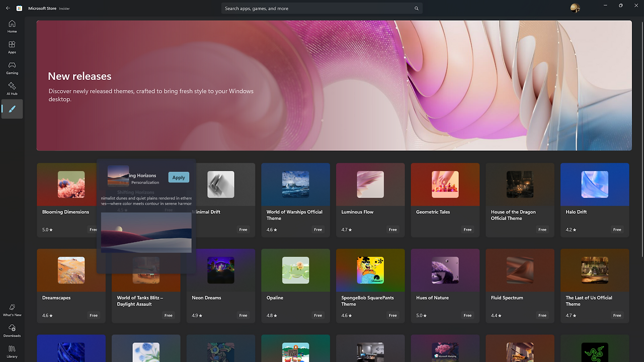Apply the Shifting Horizons theme
Screen dimensions: 644x362
[179, 177]
